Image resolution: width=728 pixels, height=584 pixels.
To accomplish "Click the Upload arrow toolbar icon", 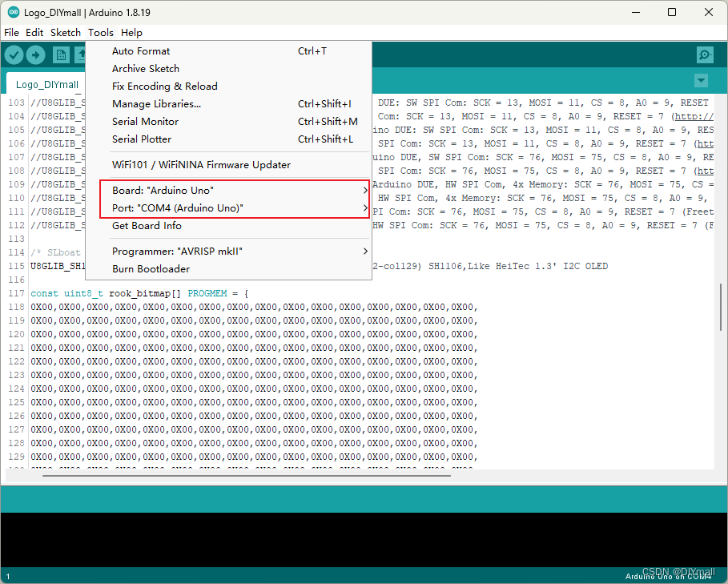I will point(35,54).
